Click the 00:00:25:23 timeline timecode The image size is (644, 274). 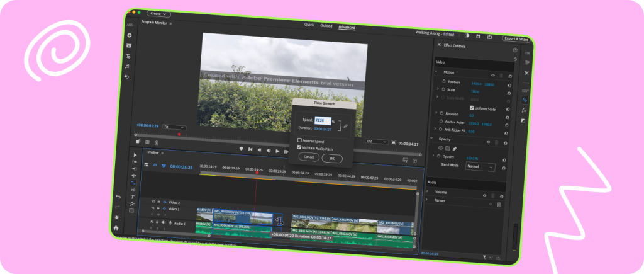(x=181, y=167)
